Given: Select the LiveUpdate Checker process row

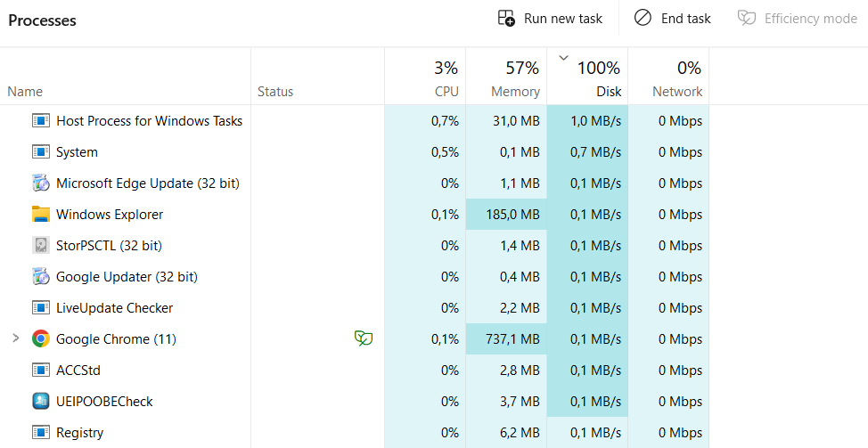Looking at the screenshot, I should (x=355, y=307).
